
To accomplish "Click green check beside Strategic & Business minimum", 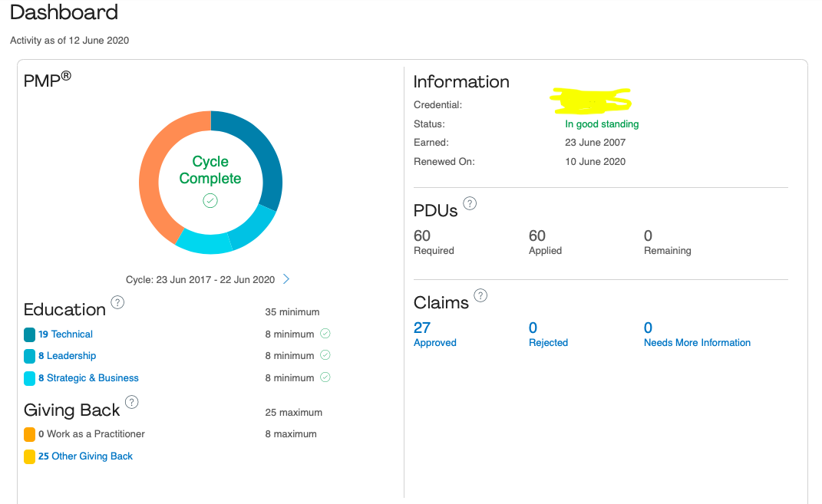I will (325, 377).
